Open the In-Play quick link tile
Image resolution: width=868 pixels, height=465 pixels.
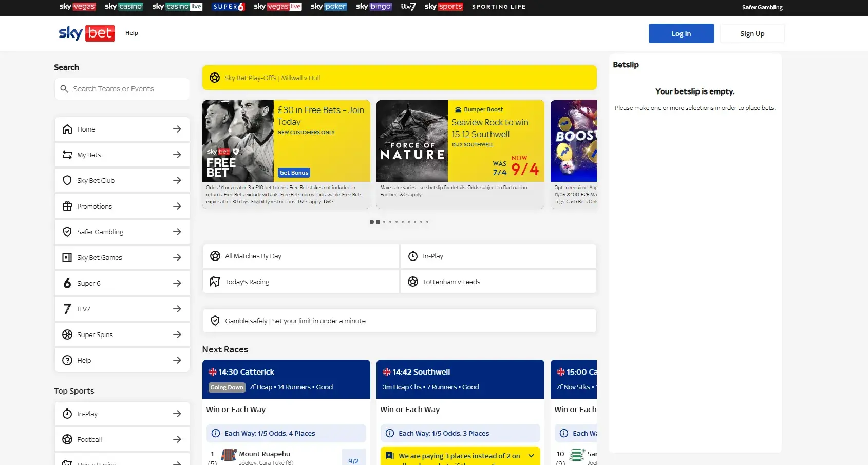(498, 256)
